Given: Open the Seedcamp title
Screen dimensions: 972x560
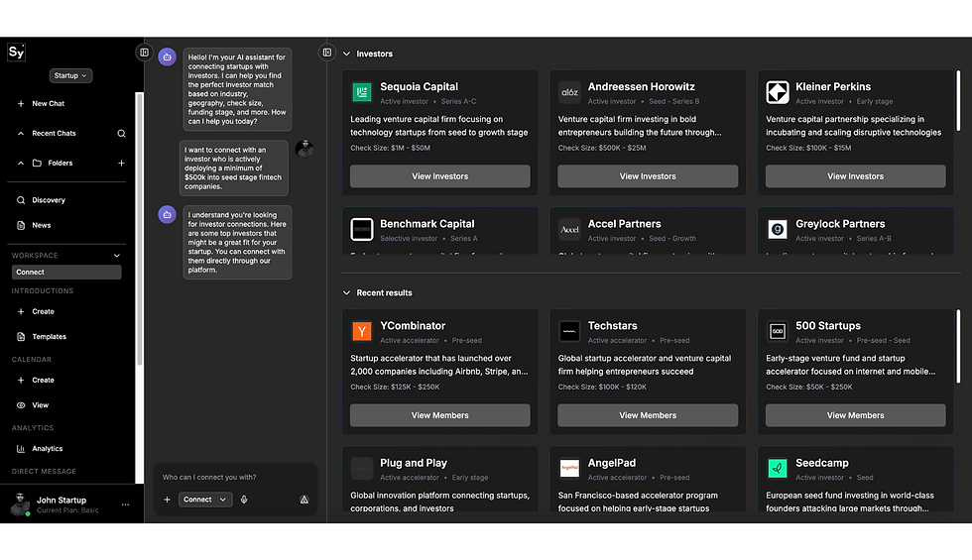Looking at the screenshot, I should coord(822,463).
